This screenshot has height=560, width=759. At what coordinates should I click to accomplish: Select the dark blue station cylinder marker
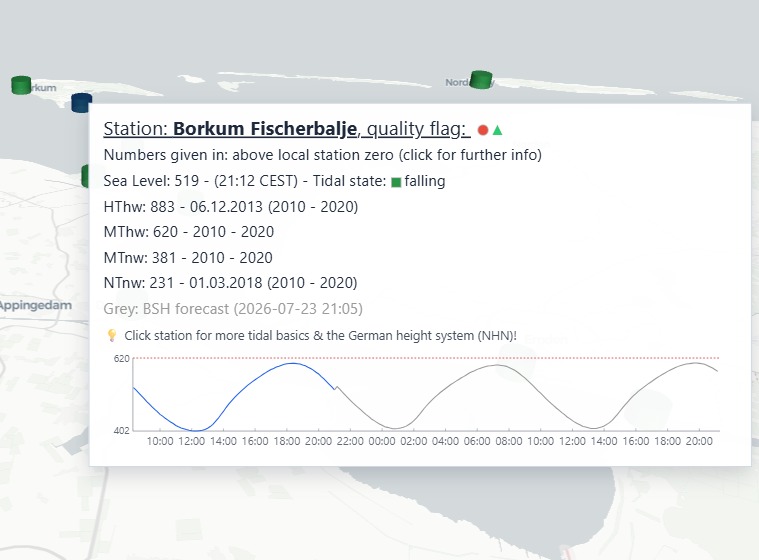pyautogui.click(x=81, y=103)
